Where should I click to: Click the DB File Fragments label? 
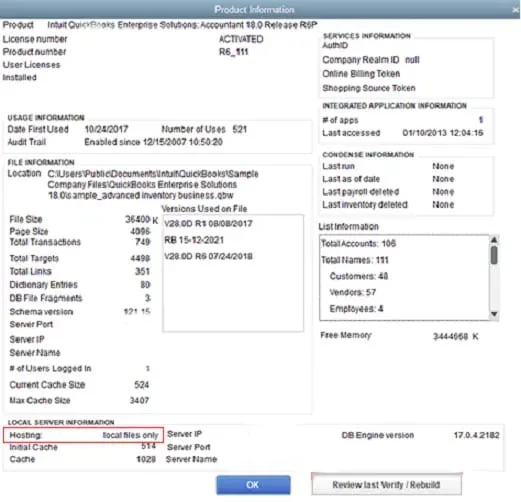(46, 298)
